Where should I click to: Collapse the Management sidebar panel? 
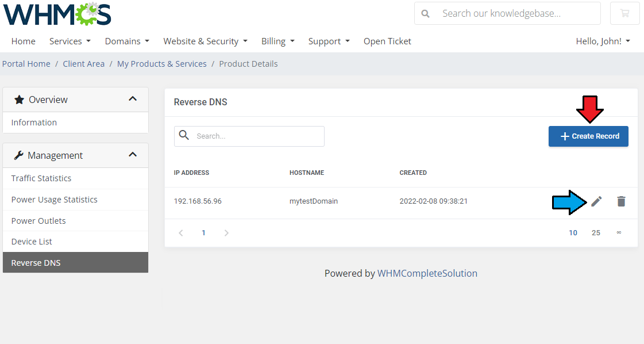point(133,155)
